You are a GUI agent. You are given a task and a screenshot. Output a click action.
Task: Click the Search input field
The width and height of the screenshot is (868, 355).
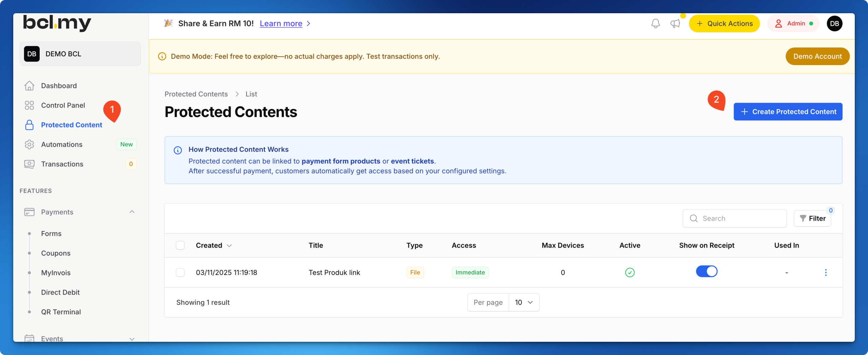coord(739,218)
